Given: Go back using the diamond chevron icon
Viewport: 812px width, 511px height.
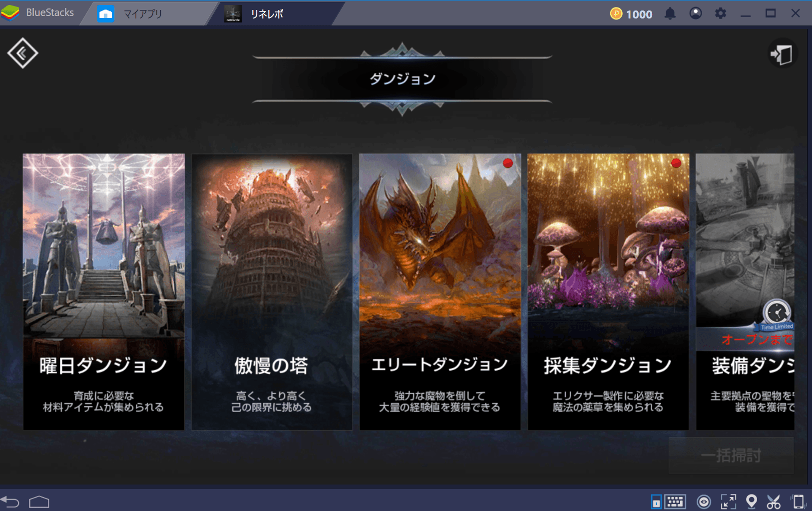Looking at the screenshot, I should [x=22, y=53].
